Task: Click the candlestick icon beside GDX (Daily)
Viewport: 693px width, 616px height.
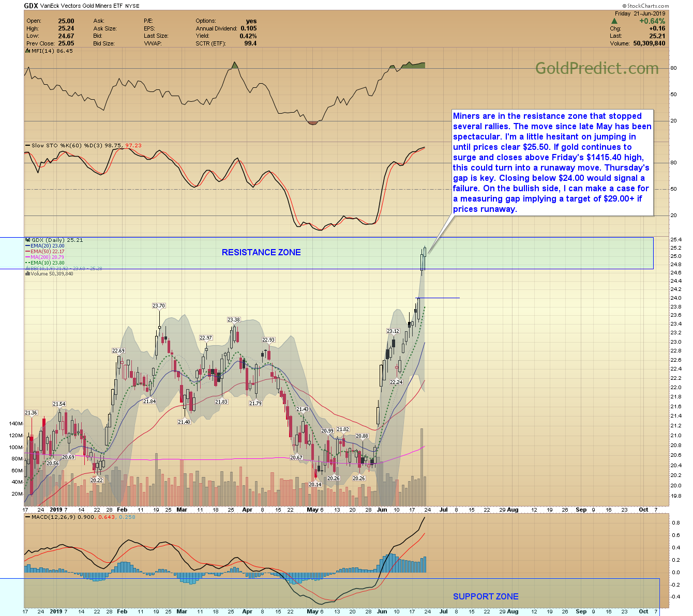Action: pos(27,240)
